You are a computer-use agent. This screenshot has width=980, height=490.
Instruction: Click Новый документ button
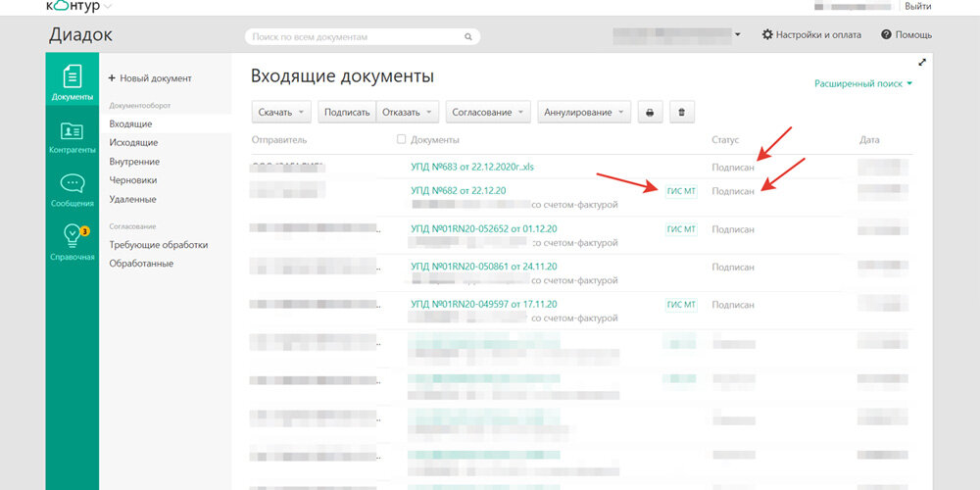[x=150, y=78]
